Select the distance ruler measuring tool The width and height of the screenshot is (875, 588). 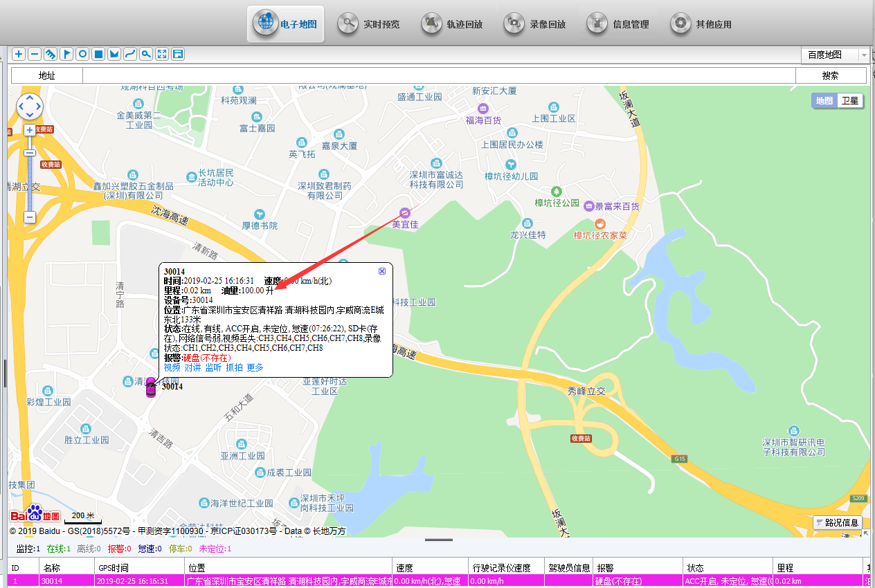click(x=51, y=54)
